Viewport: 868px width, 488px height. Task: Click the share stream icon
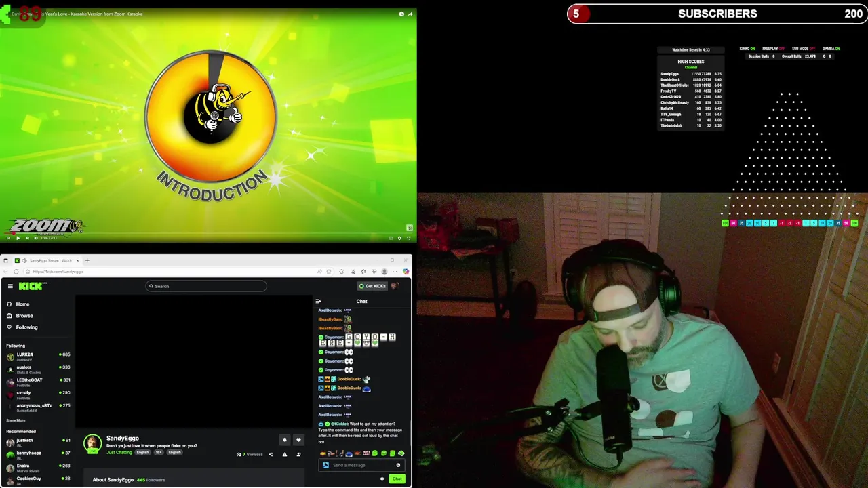(x=271, y=454)
